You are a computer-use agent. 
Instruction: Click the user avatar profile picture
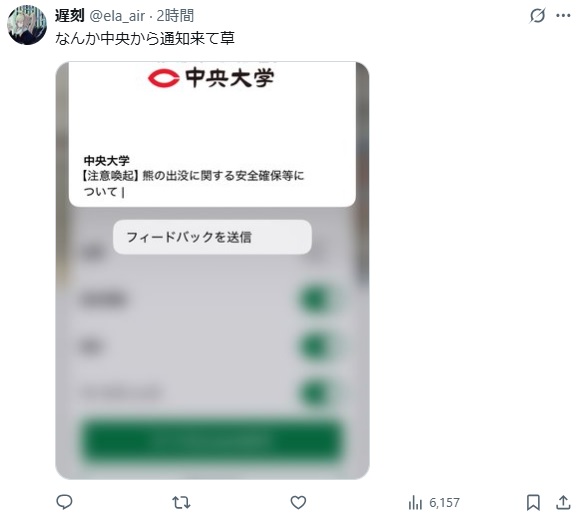point(27,25)
